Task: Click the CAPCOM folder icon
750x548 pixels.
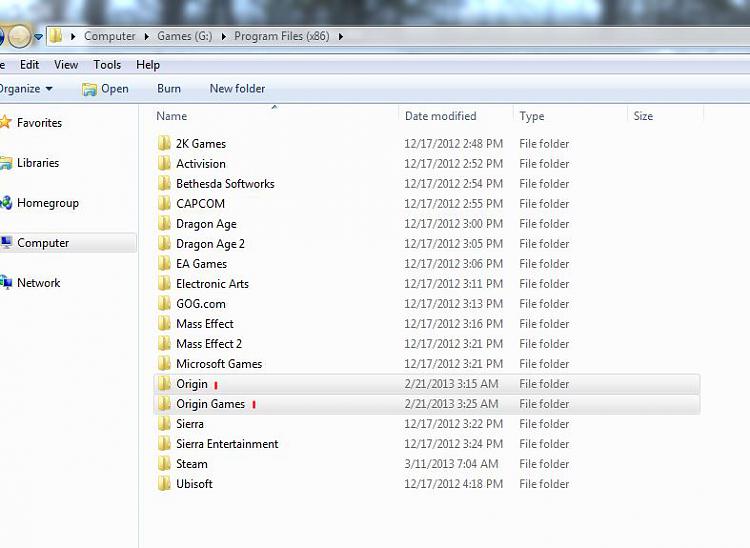Action: (x=164, y=204)
